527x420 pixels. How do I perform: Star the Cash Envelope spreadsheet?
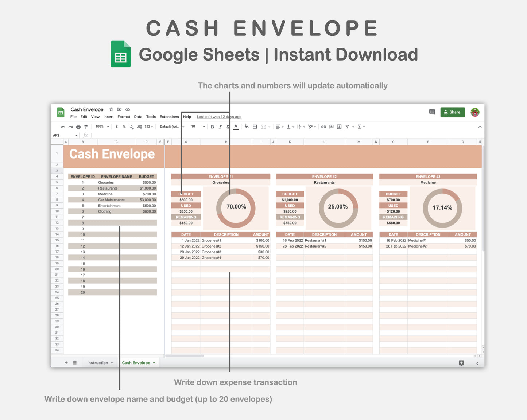(x=111, y=109)
